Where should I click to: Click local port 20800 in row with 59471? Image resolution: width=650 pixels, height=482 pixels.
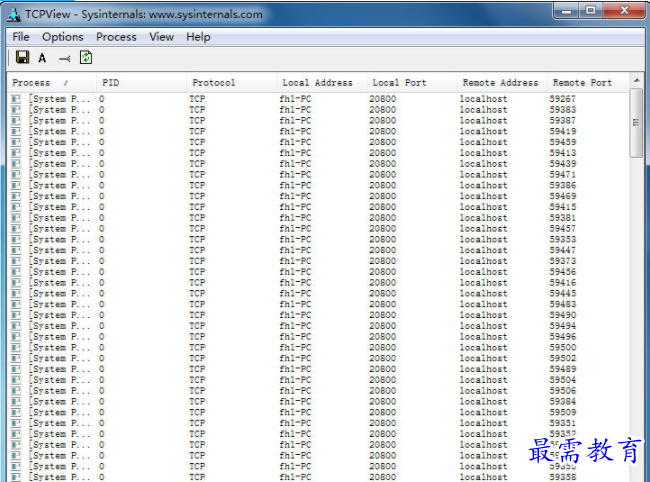(383, 174)
